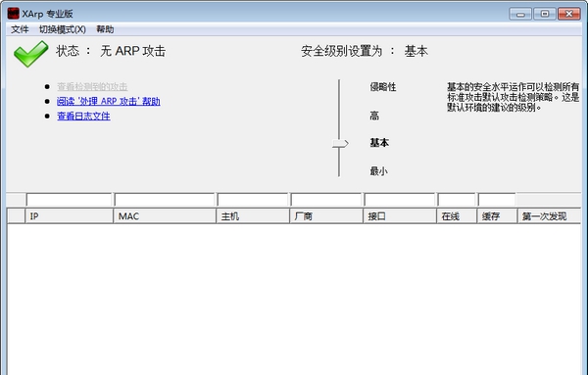Click the filter field above 缓存 column
The height and width of the screenshot is (375, 588).
pyautogui.click(x=497, y=200)
